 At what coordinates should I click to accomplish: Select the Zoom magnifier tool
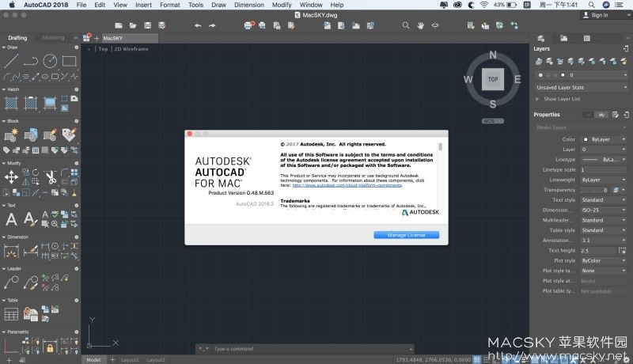click(x=406, y=25)
